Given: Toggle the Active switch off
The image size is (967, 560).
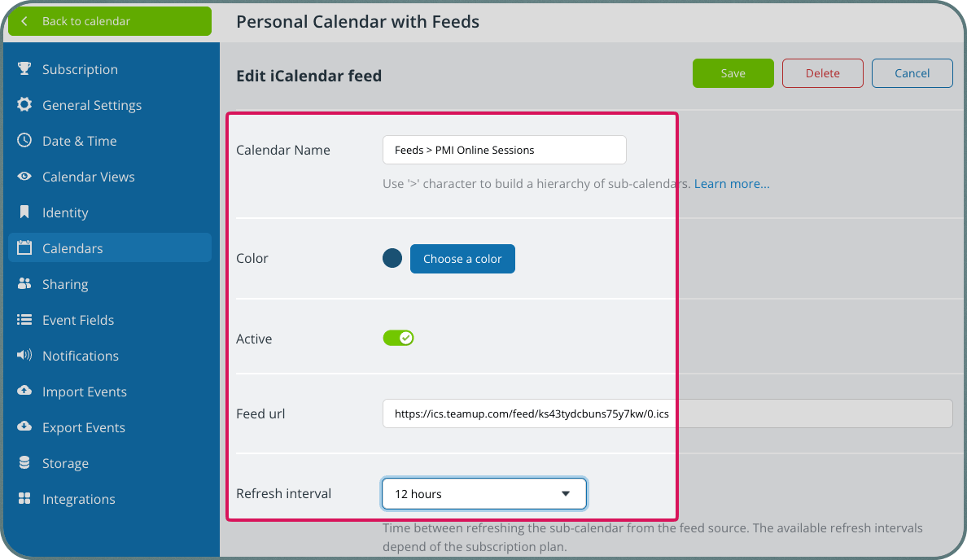Looking at the screenshot, I should pyautogui.click(x=398, y=338).
